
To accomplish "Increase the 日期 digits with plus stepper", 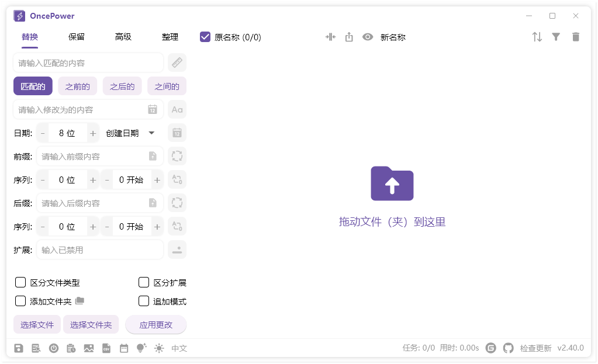I will [93, 133].
